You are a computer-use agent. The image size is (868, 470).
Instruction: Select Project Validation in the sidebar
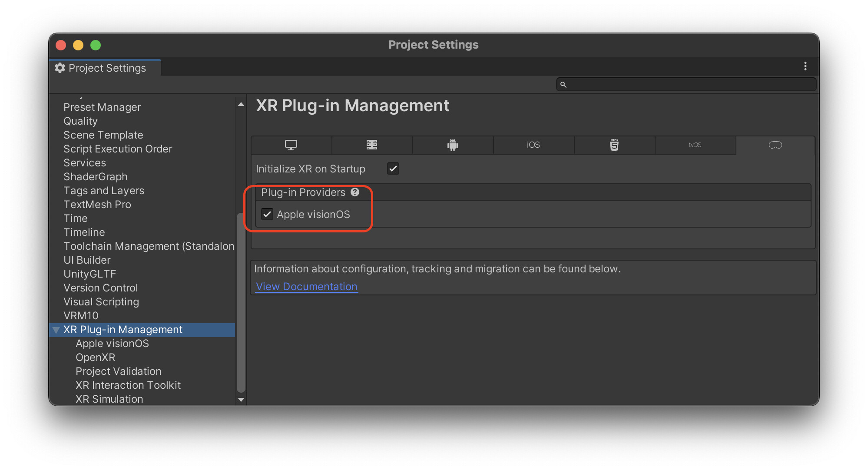pos(118,371)
